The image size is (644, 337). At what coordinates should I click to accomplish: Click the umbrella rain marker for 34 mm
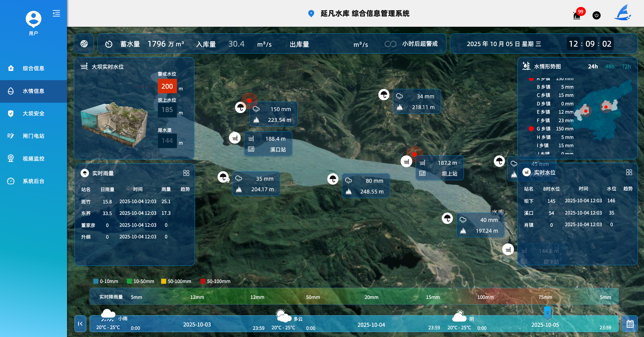pos(384,95)
